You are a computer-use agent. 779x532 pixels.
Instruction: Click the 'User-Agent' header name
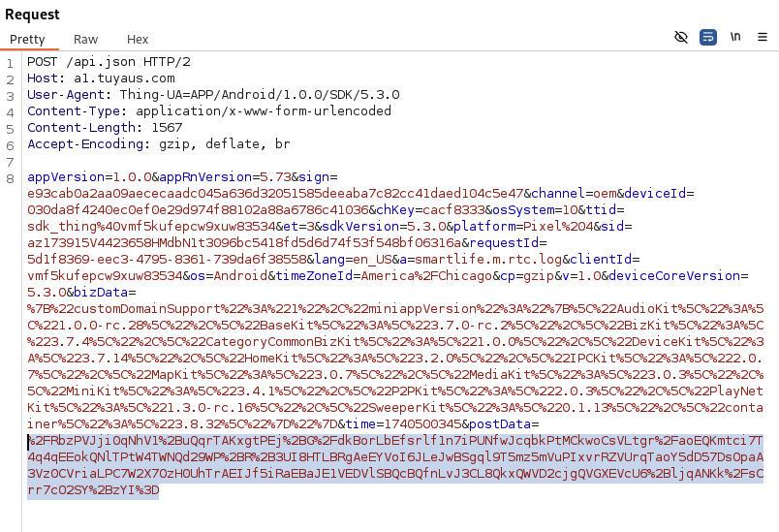click(66, 94)
